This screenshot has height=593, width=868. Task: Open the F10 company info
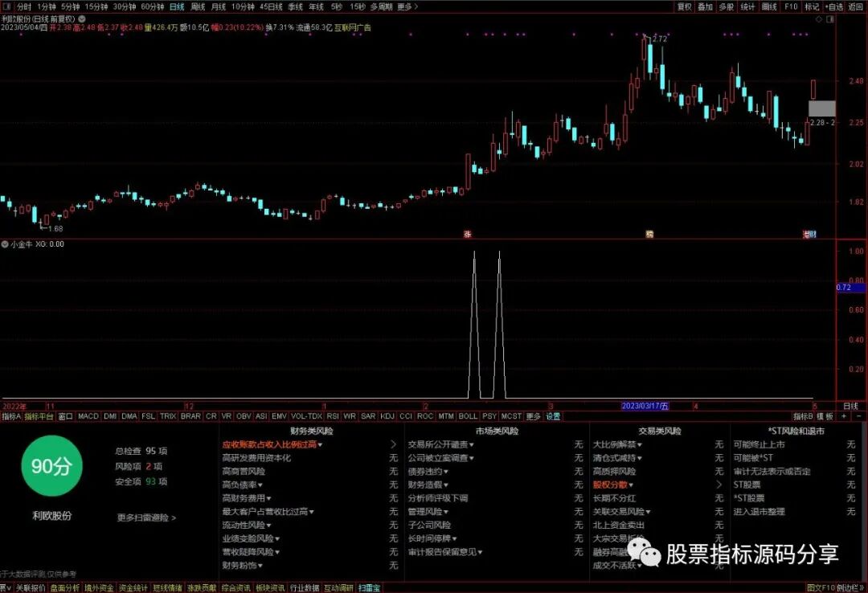pyautogui.click(x=791, y=6)
